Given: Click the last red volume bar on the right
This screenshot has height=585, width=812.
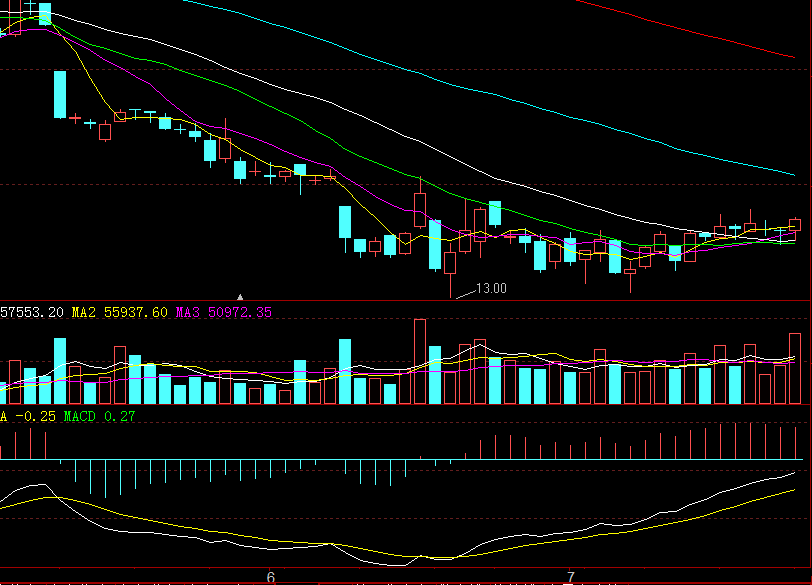Looking at the screenshot, I should 795,369.
